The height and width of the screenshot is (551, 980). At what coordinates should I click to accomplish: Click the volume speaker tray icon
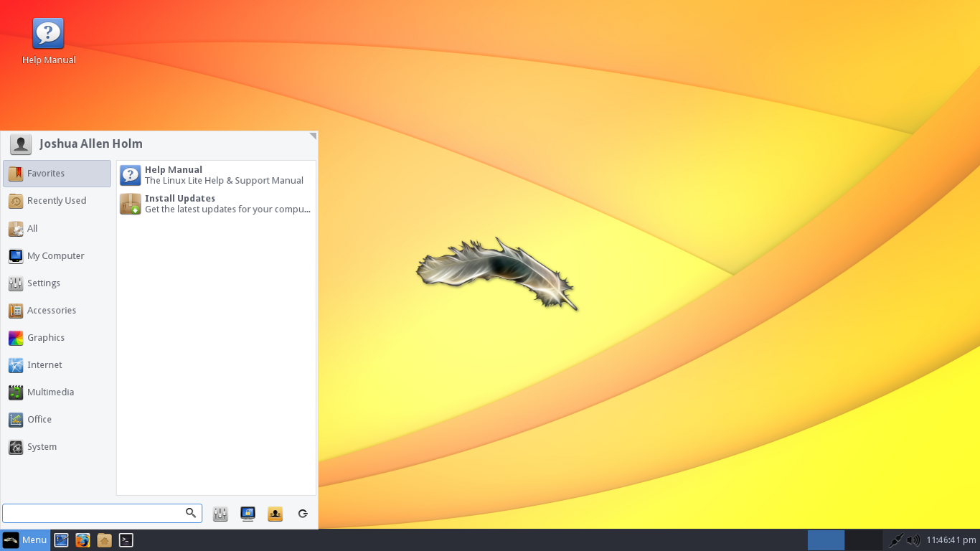point(913,540)
